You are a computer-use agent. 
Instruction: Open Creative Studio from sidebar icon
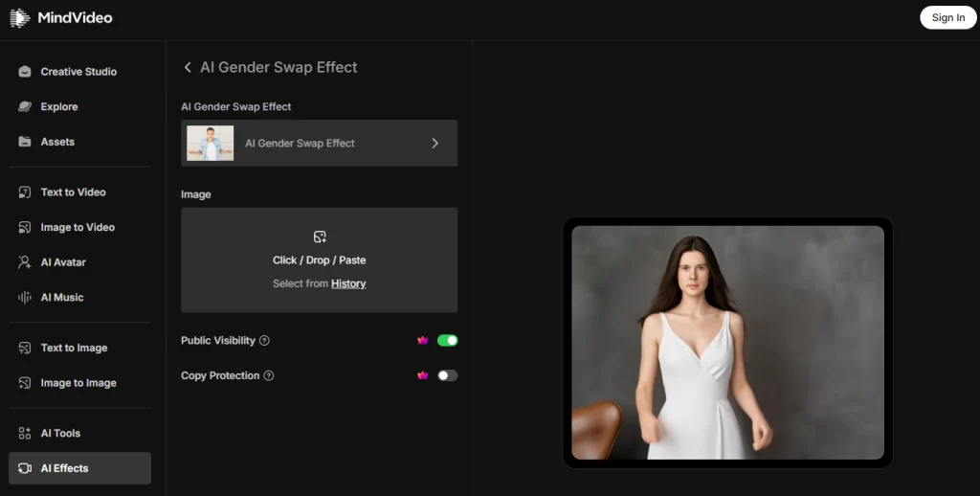coord(25,72)
